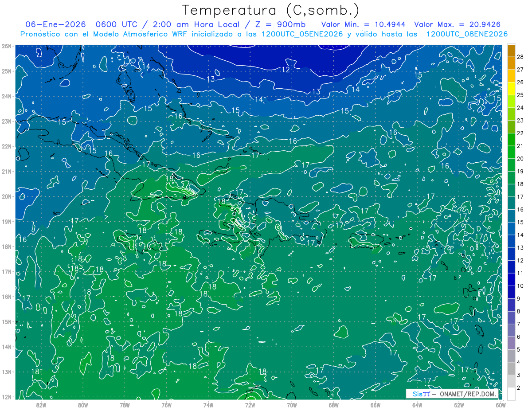Click the legend scale value 9
Viewport: 532px width, 411px height.
tap(518, 299)
